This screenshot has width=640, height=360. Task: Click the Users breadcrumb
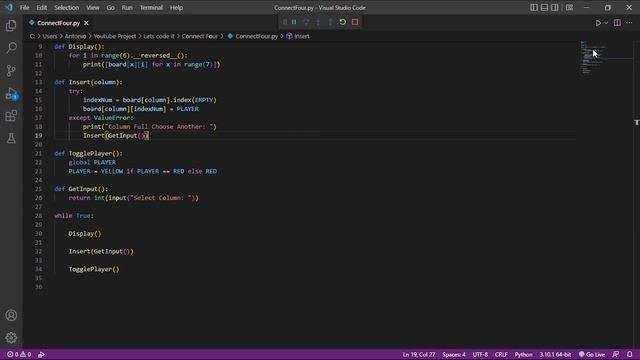(50, 36)
